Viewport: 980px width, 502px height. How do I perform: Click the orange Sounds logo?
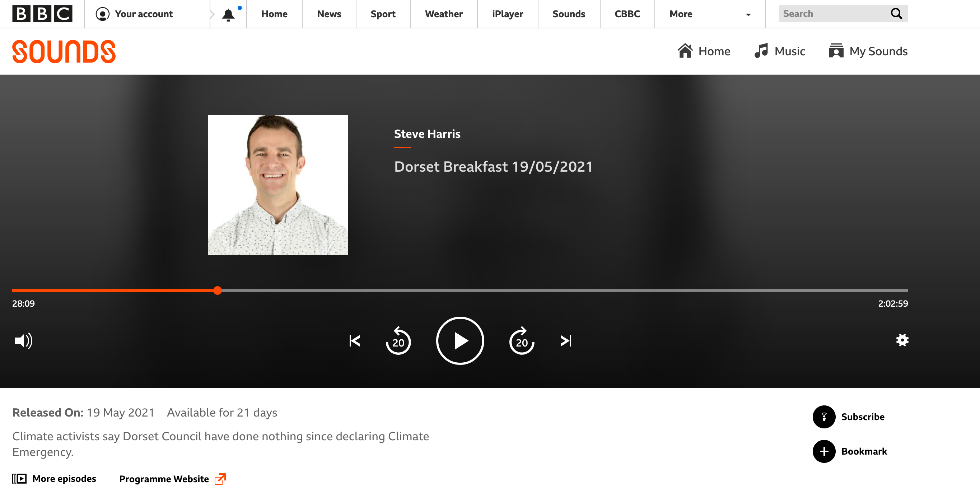(x=64, y=51)
